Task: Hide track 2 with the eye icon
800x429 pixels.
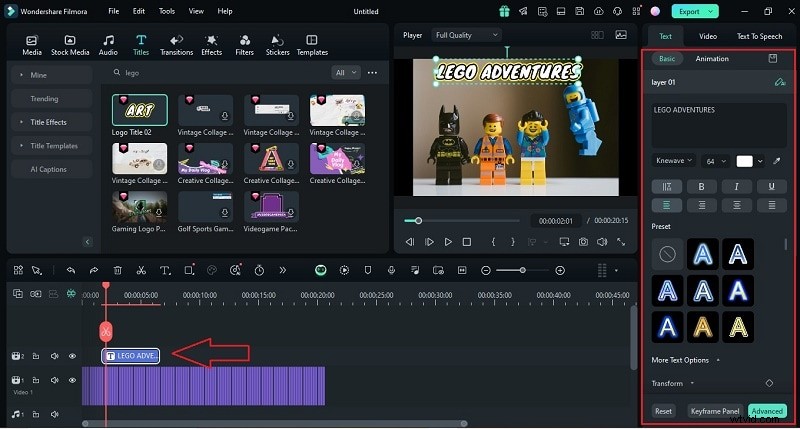Action: (x=72, y=356)
